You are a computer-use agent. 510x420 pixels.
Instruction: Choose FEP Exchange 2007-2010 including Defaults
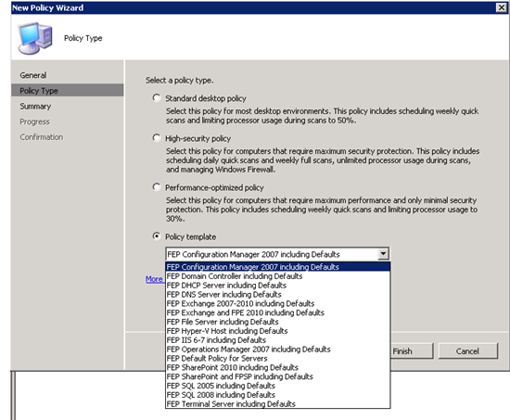point(278,303)
